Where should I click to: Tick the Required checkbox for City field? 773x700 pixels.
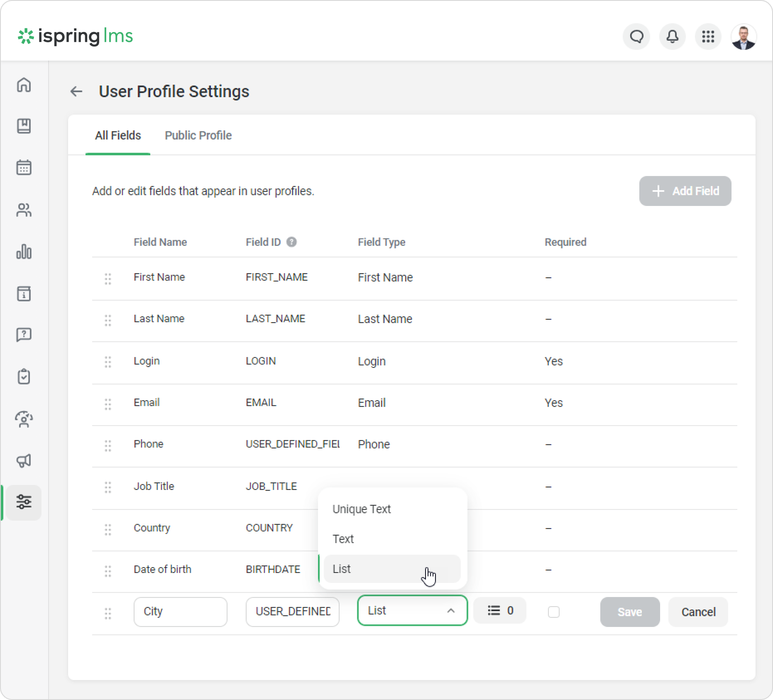(553, 612)
